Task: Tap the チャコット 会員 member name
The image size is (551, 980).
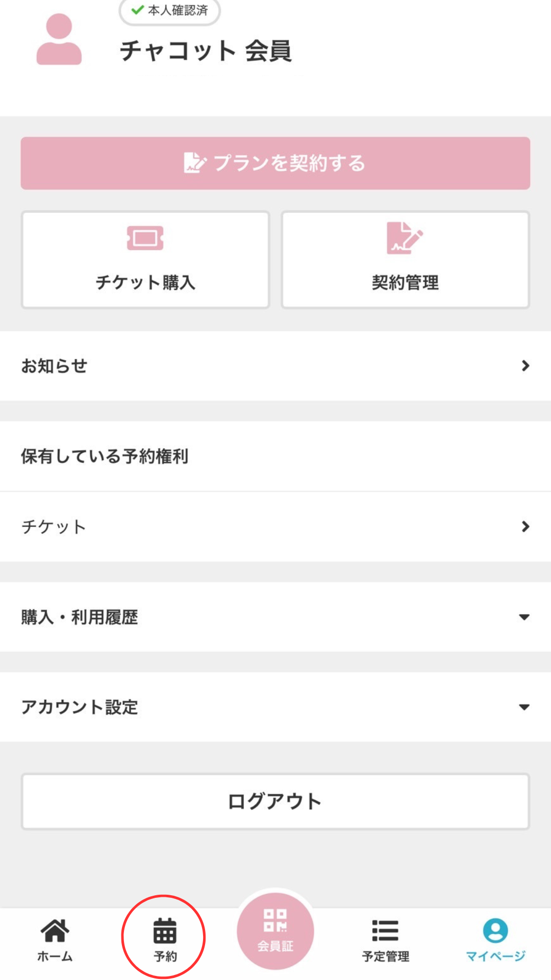Action: 205,51
